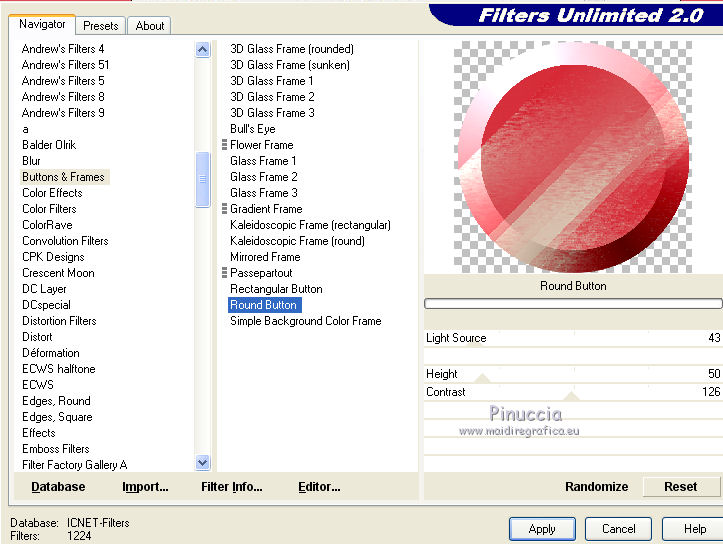Select the Déformation category
Viewport: 723px width, 544px height.
click(51, 353)
